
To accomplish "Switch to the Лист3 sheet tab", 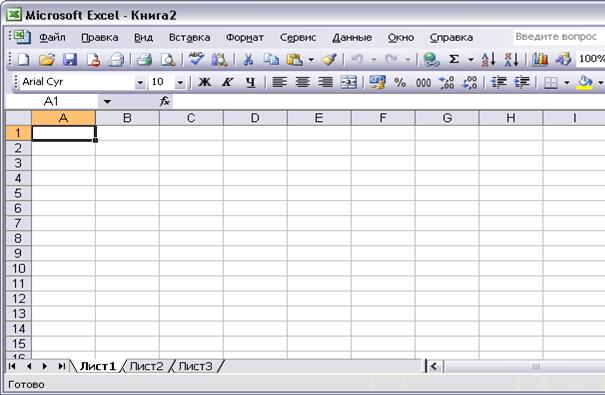I will [195, 366].
